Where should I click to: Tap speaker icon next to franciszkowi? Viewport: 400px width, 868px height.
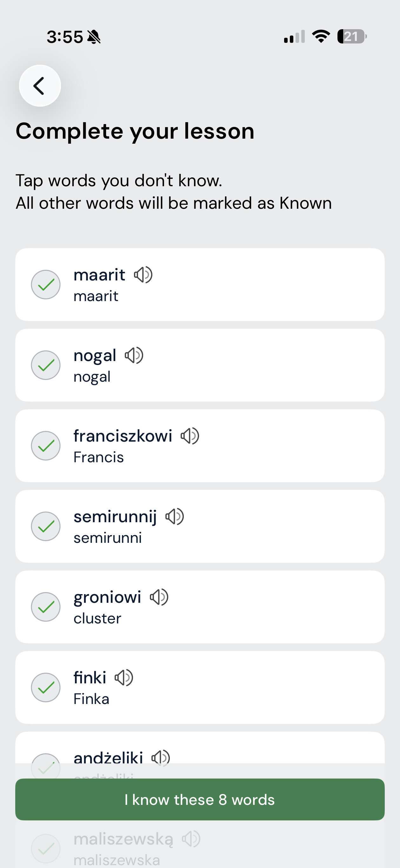click(190, 436)
